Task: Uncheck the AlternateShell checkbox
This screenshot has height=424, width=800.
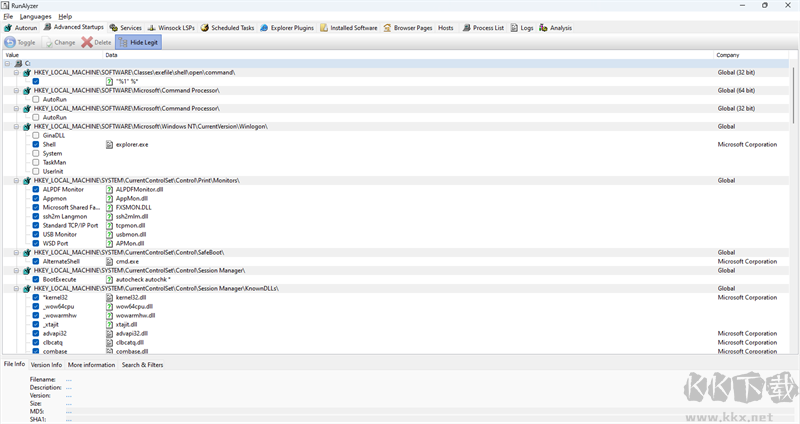Action: pyautogui.click(x=36, y=262)
